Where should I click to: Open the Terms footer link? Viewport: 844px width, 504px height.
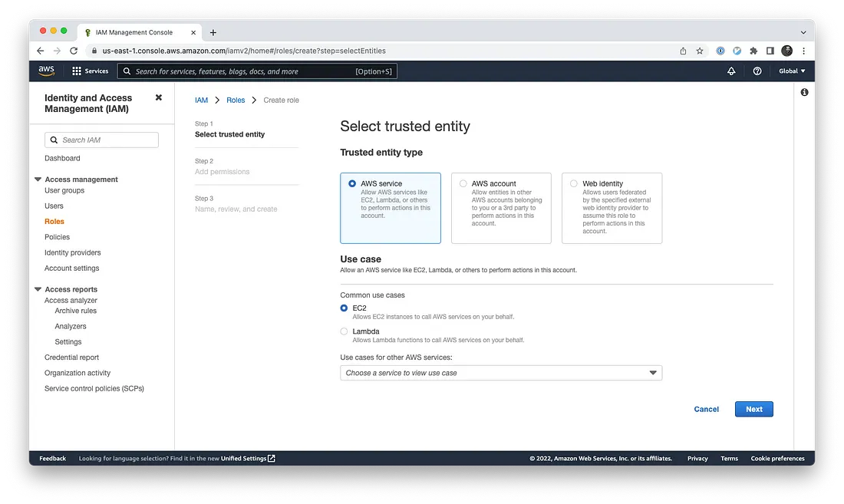pos(730,458)
